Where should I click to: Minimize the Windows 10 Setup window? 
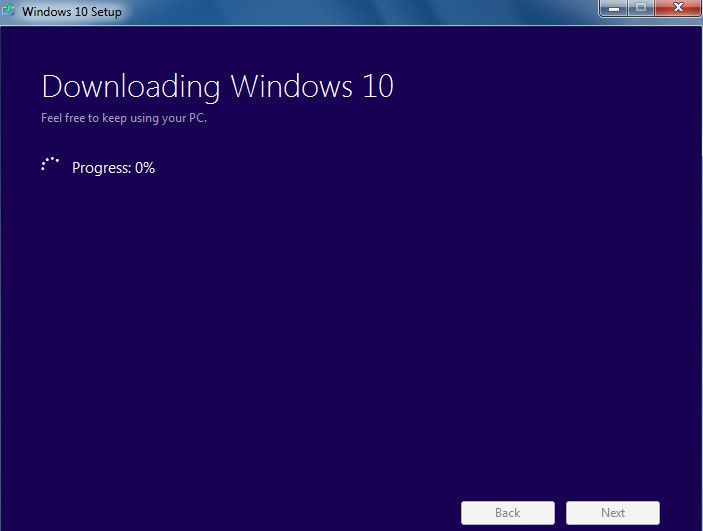(614, 8)
